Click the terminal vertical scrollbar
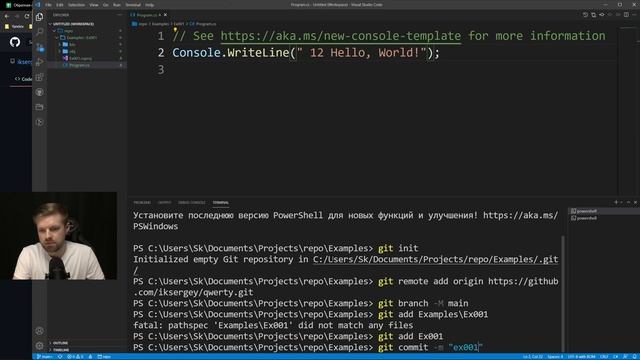Screen dimensions: 640x360 (563, 294)
